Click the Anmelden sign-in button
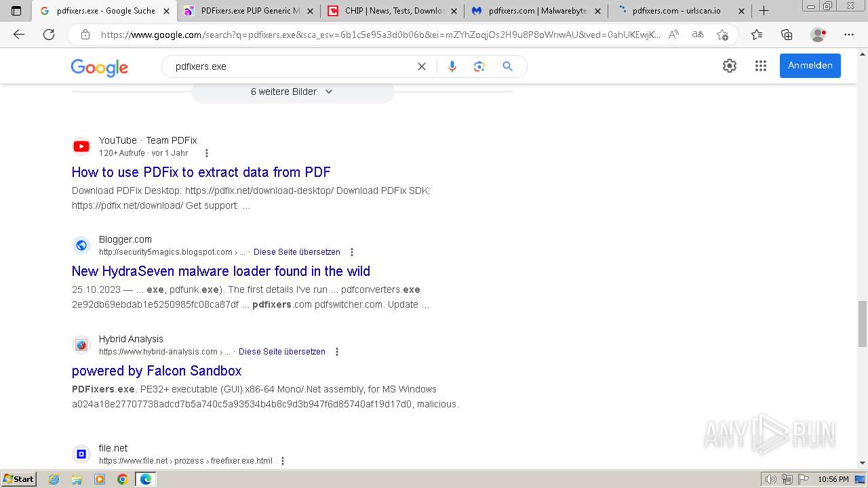 pos(810,66)
